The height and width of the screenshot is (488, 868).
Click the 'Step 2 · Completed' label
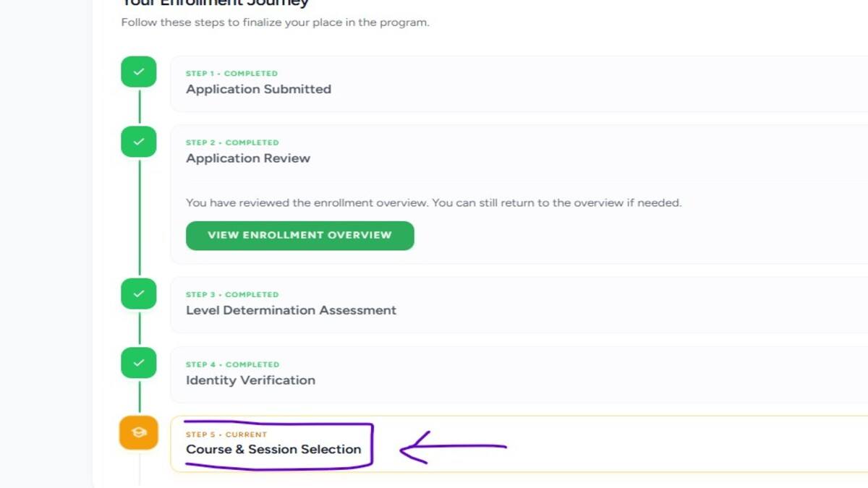tap(232, 142)
